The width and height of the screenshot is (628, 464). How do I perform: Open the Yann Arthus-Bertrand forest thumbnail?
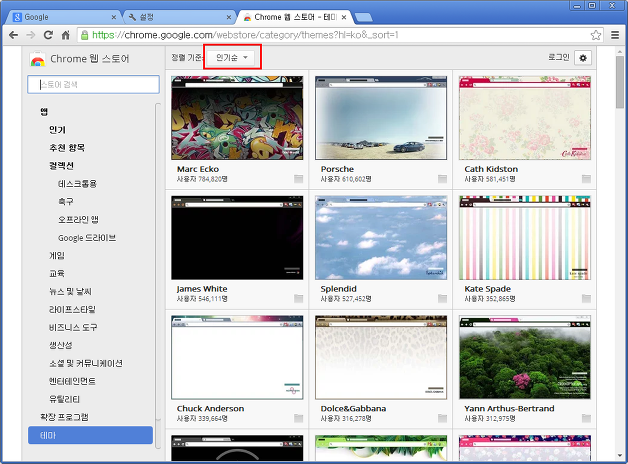point(525,357)
